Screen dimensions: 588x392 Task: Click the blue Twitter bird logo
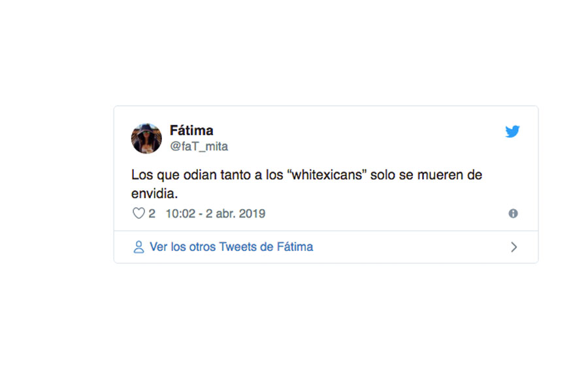coord(512,131)
